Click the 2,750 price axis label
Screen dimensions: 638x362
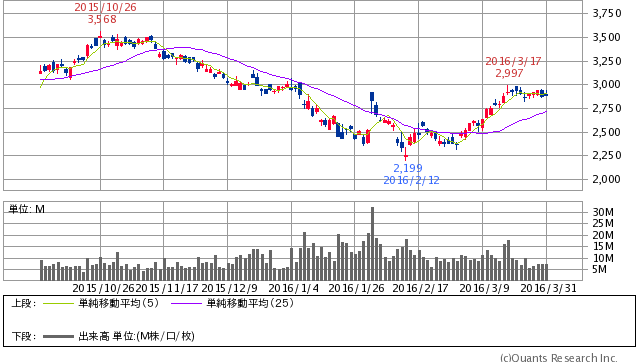point(607,108)
